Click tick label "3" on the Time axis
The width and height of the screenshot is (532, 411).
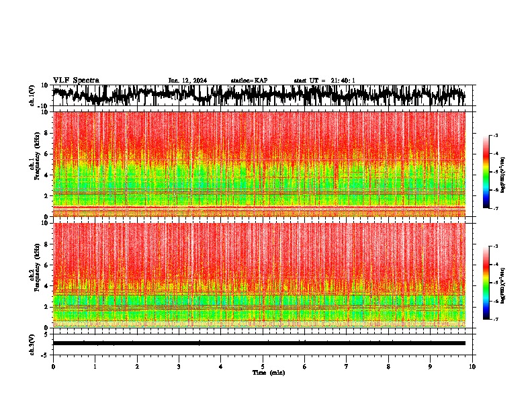coord(179,367)
